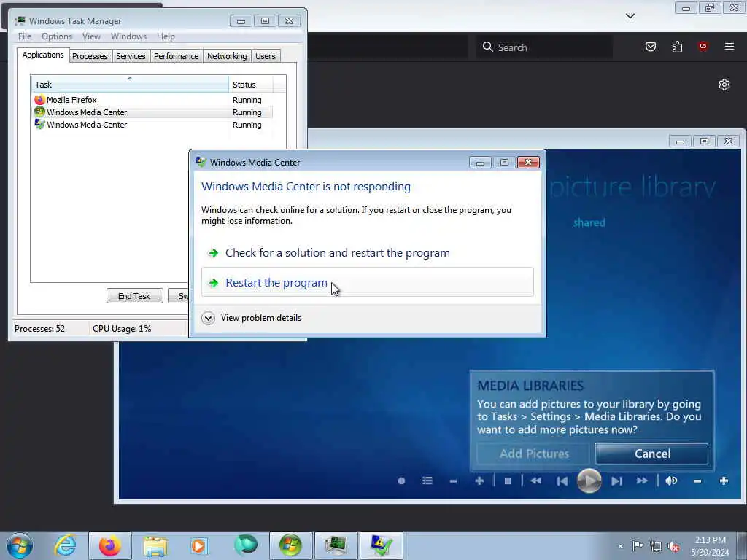The width and height of the screenshot is (747, 560).
Task: Click Cancel in the Media Libraries prompt
Action: point(651,454)
